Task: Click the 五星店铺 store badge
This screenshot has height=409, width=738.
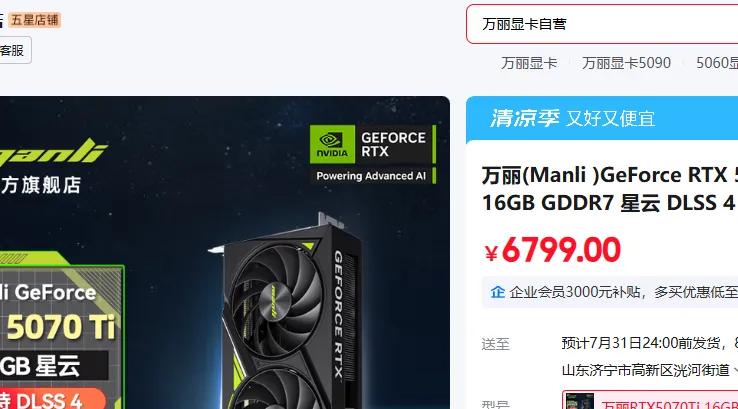Action: coord(35,20)
